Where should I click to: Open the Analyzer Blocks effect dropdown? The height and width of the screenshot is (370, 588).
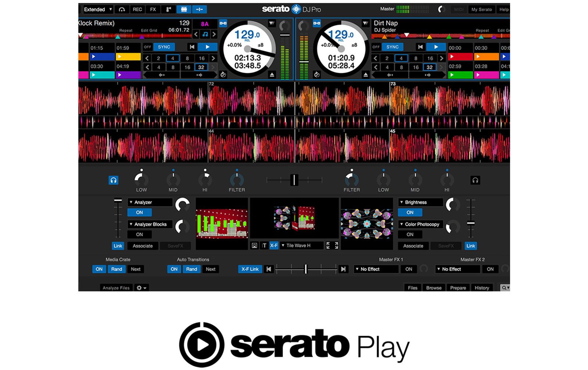150,224
